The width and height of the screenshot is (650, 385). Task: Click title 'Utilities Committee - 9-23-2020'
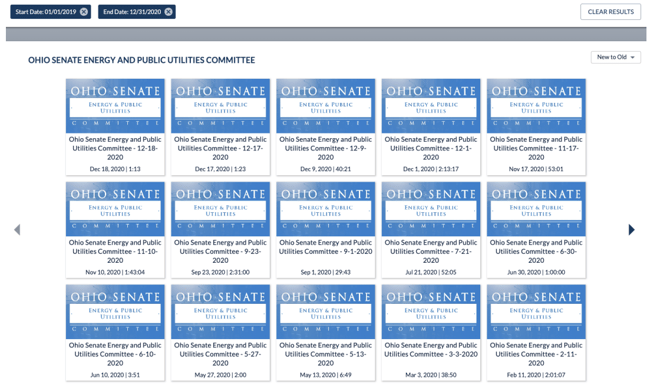pos(221,256)
